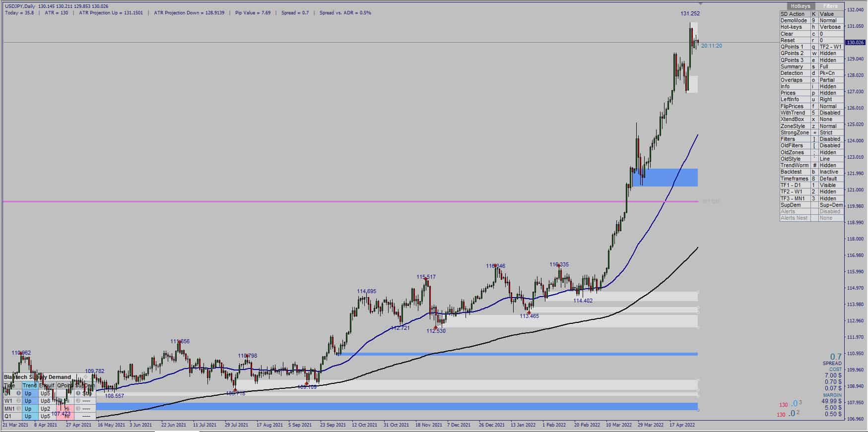The height and width of the screenshot is (432, 868).
Task: Change Summary value 'Full'
Action: point(831,66)
